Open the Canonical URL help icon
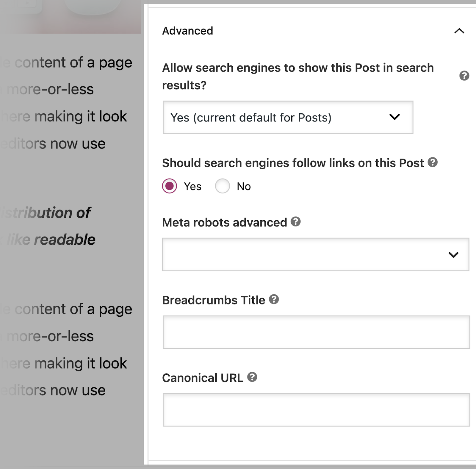476x469 pixels. tap(252, 377)
